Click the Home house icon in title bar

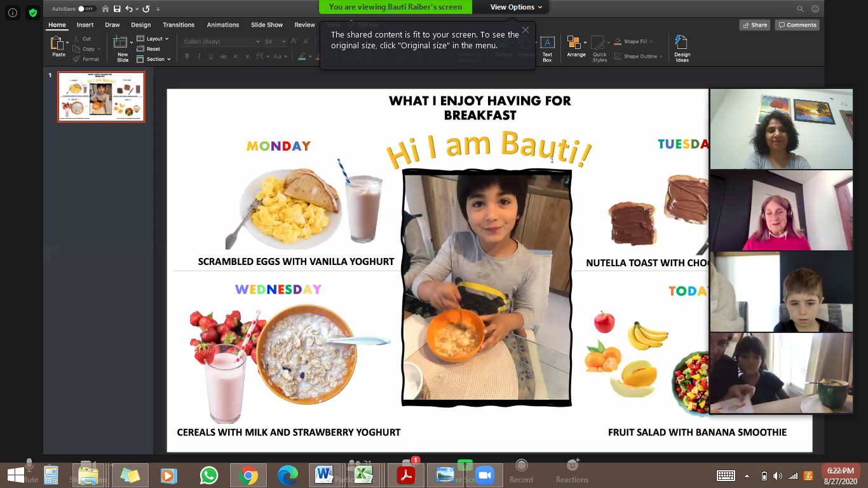click(x=105, y=9)
